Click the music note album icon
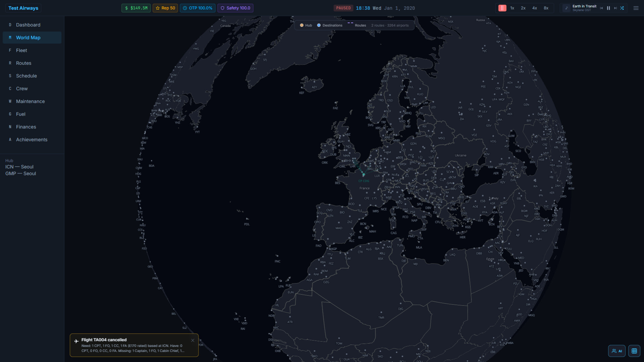The width and height of the screenshot is (644, 362). (567, 8)
